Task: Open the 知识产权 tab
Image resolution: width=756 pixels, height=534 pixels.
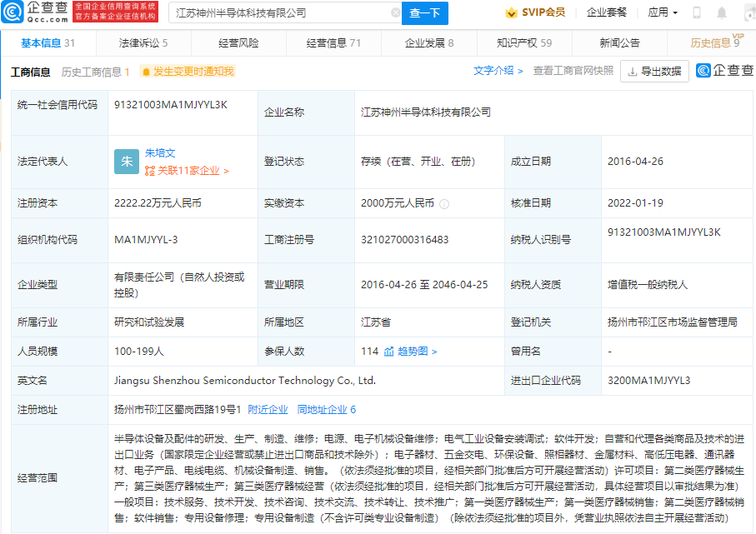Action: tap(523, 42)
